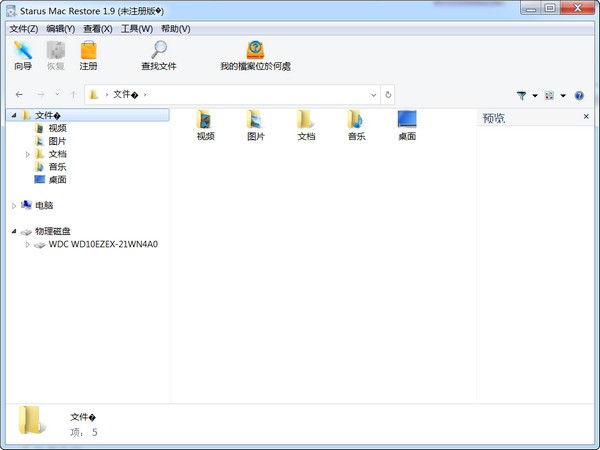Click the chevron before 文件 in path
This screenshot has height=450, width=600.
[107, 95]
